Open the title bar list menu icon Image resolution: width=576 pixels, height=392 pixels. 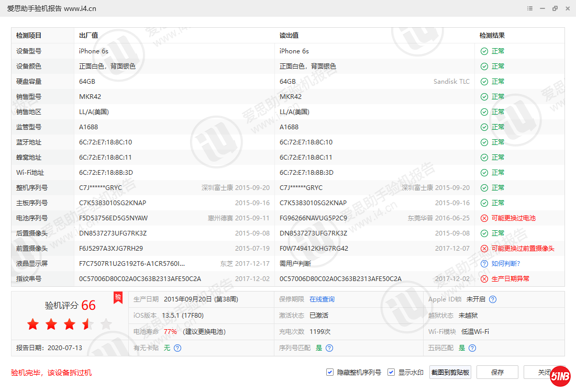(x=530, y=8)
